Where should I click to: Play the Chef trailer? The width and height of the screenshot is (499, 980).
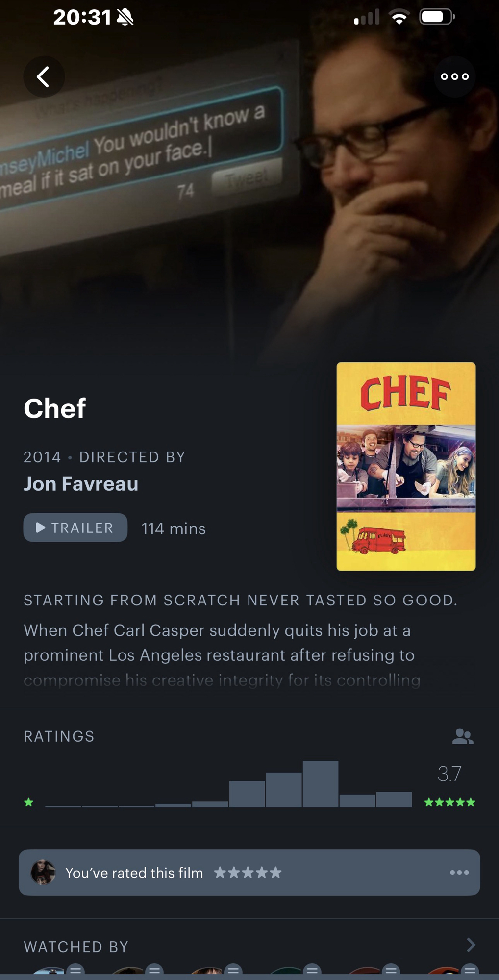point(75,528)
